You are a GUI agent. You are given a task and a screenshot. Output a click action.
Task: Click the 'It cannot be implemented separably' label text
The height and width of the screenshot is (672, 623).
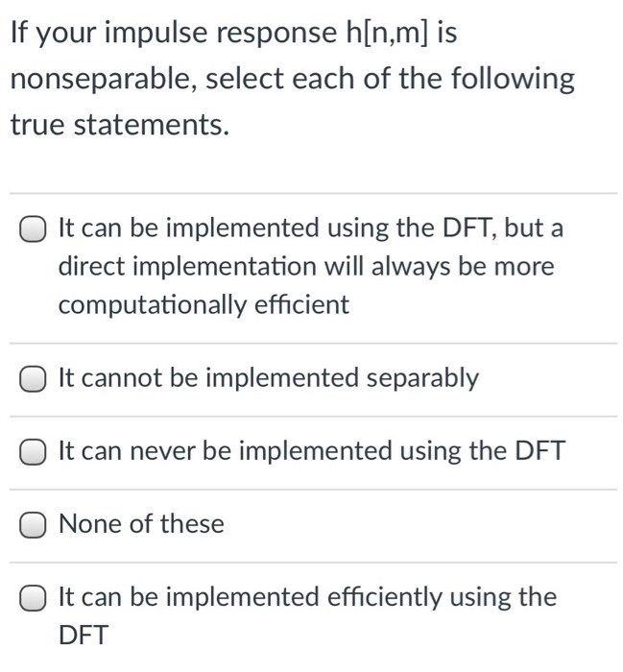[x=269, y=379]
